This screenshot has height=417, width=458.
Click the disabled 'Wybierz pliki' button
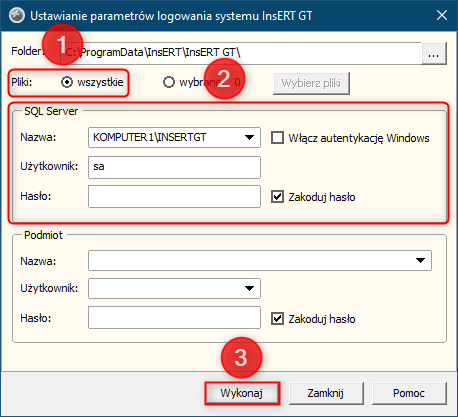coord(311,83)
